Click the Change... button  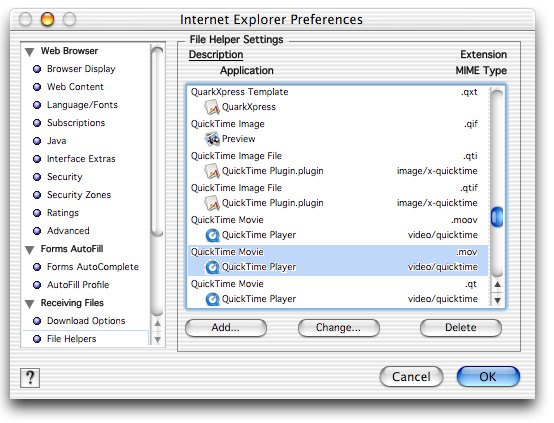[x=338, y=328]
